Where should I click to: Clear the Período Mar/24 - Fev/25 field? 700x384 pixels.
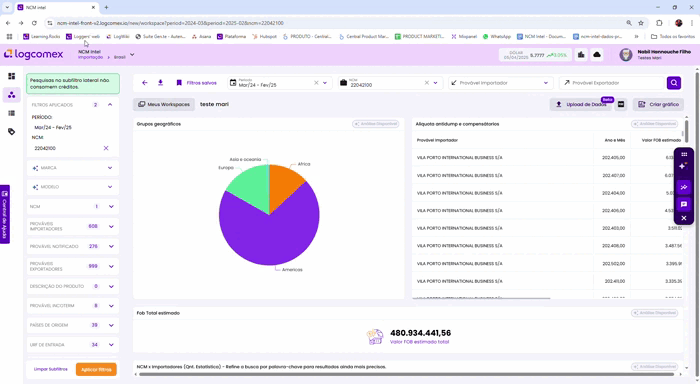pos(316,83)
